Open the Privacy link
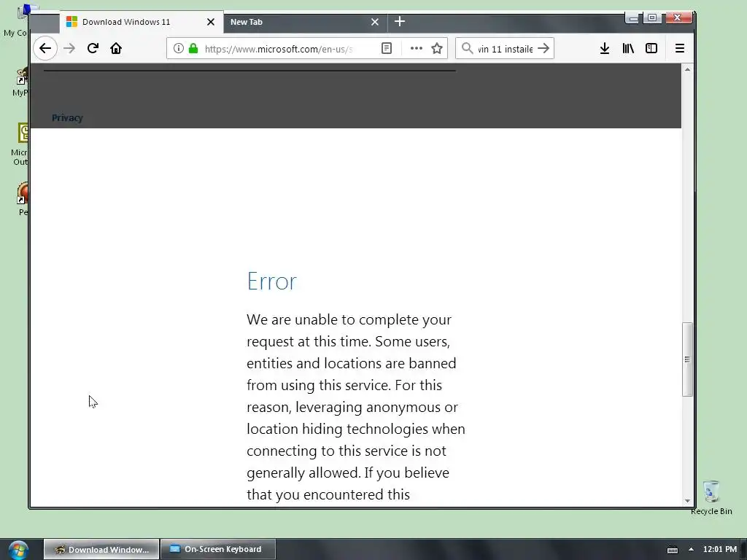 click(x=67, y=117)
